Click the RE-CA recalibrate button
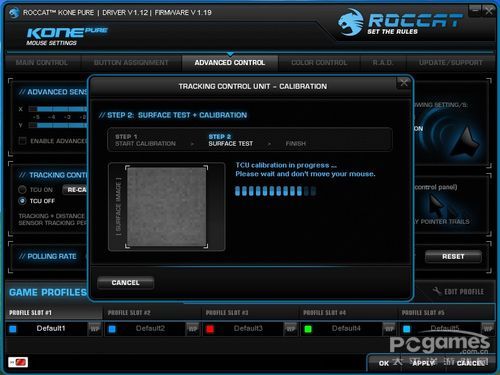This screenshot has width=500, height=375. coord(75,190)
